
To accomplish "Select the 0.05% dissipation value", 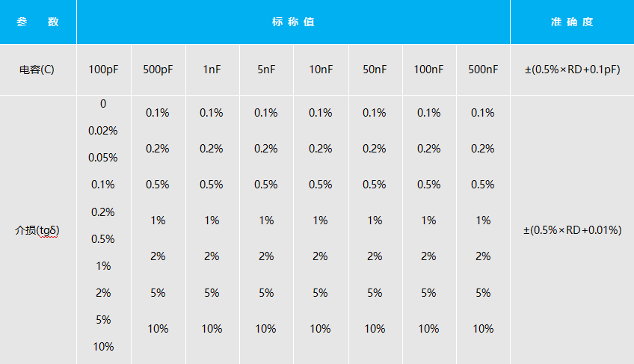I will [103, 158].
